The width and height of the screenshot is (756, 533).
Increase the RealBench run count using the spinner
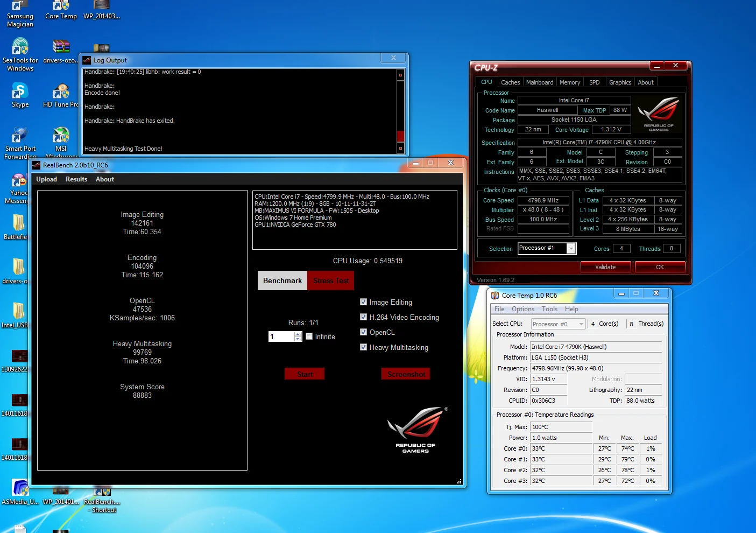298,334
